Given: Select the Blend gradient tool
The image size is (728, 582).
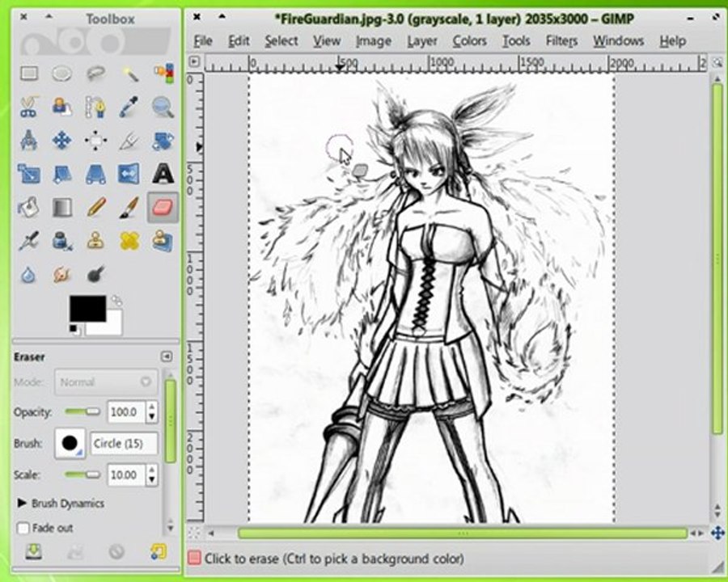Looking at the screenshot, I should 61,208.
